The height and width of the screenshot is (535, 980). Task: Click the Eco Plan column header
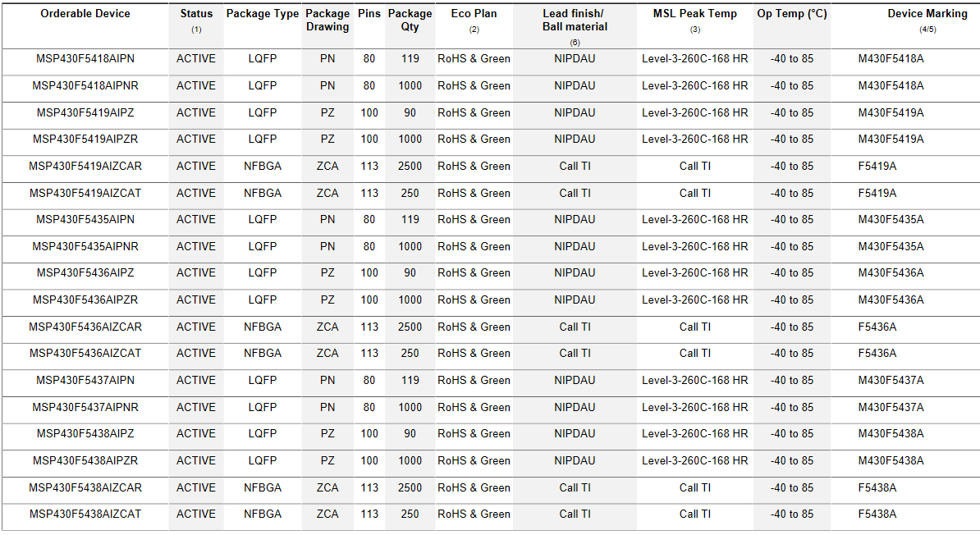[x=474, y=14]
